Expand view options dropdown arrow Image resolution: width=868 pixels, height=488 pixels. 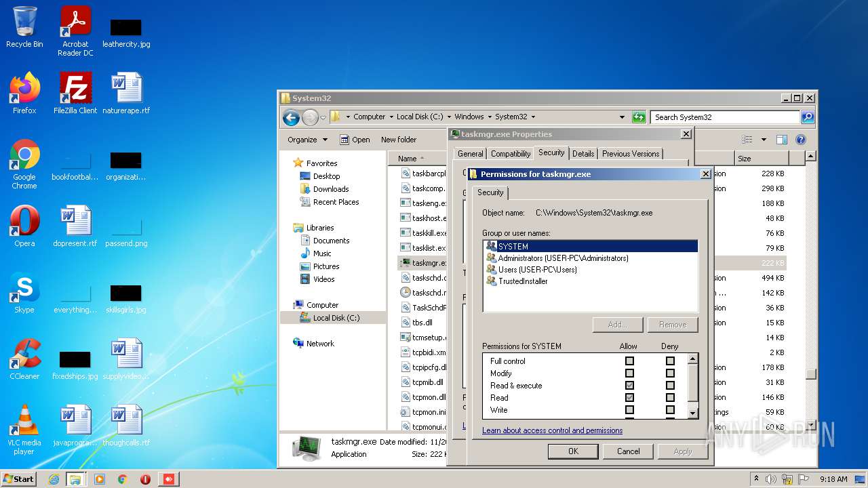tap(764, 140)
